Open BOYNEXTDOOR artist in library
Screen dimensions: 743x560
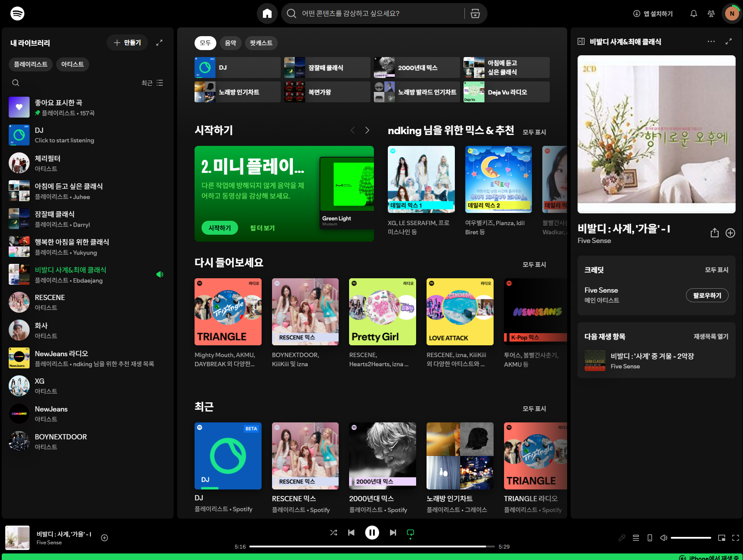(x=87, y=441)
